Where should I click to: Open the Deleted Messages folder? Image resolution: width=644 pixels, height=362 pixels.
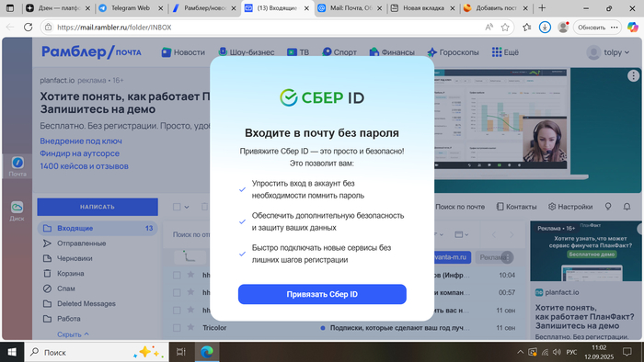(x=98, y=304)
